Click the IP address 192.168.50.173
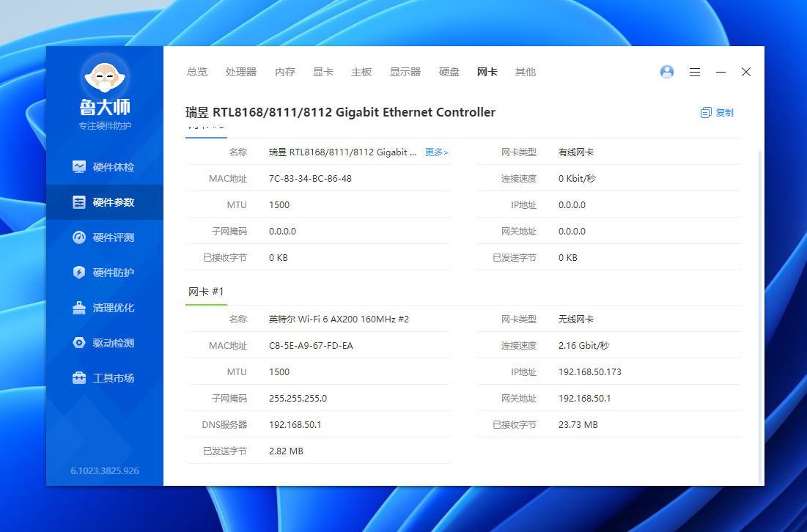Image resolution: width=807 pixels, height=532 pixels. [x=590, y=372]
